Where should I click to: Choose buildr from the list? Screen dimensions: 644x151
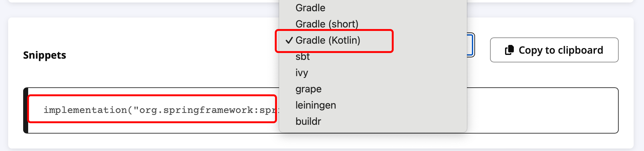[308, 121]
